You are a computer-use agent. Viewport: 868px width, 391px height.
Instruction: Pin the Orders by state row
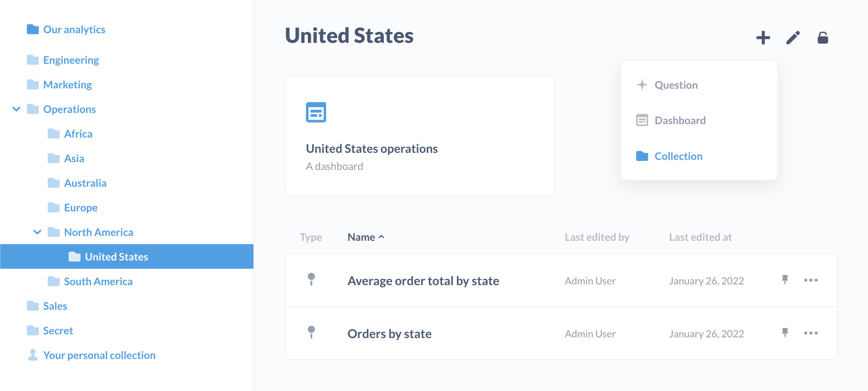coord(785,333)
